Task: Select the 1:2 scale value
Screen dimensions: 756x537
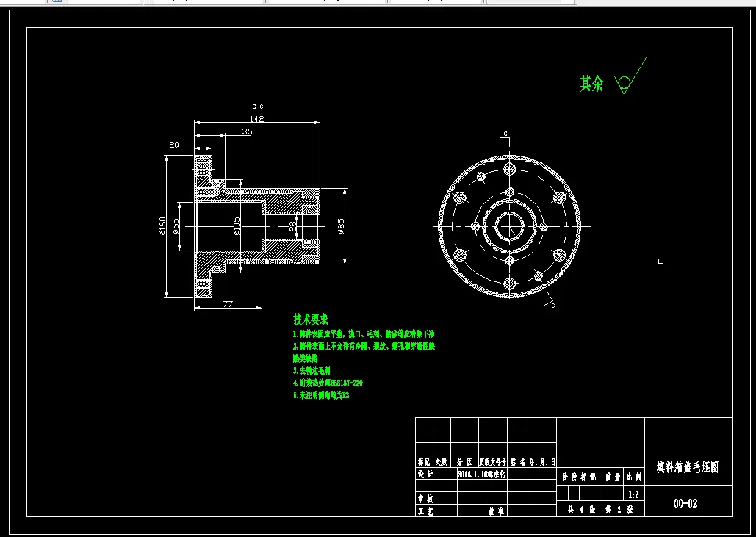Action: (x=633, y=494)
